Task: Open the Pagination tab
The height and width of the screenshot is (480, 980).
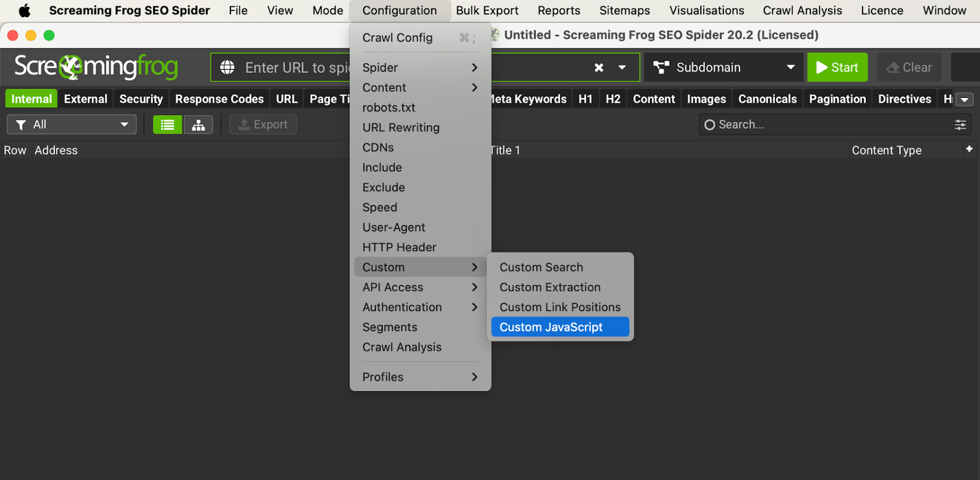Action: point(837,99)
